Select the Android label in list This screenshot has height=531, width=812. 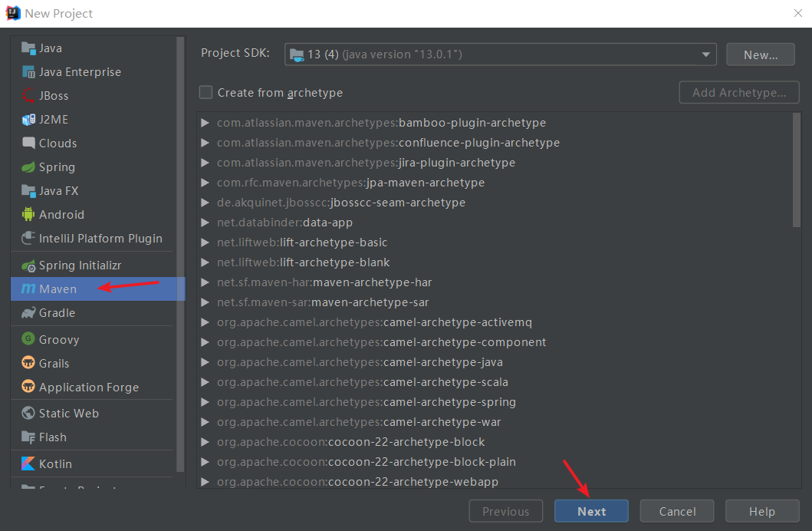pos(61,215)
